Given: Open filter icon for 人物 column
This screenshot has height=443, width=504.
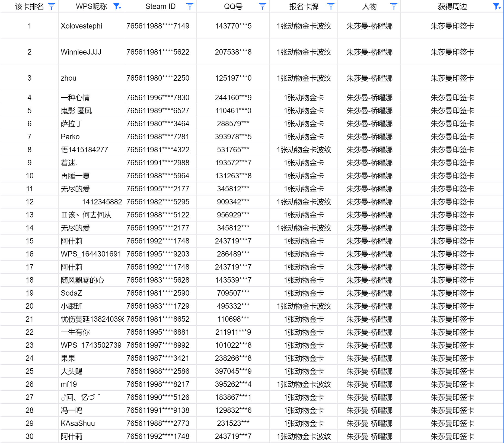Looking at the screenshot, I should pyautogui.click(x=394, y=7).
